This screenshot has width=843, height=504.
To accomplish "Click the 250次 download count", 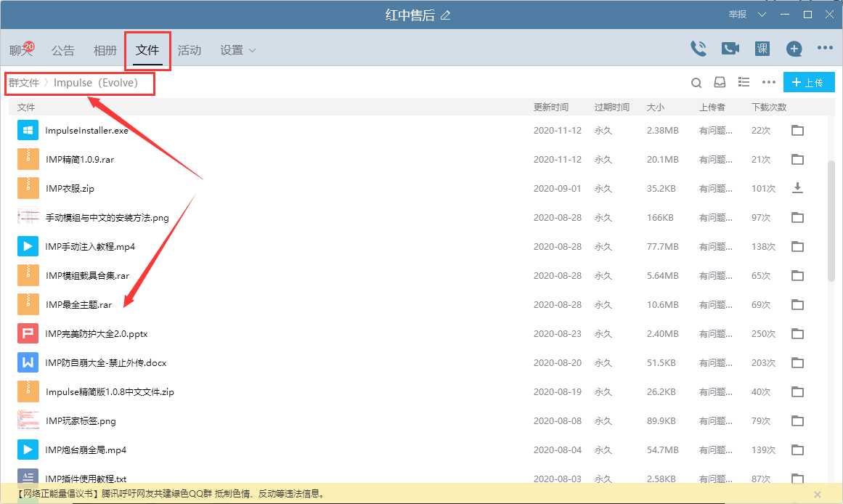I will pos(763,333).
